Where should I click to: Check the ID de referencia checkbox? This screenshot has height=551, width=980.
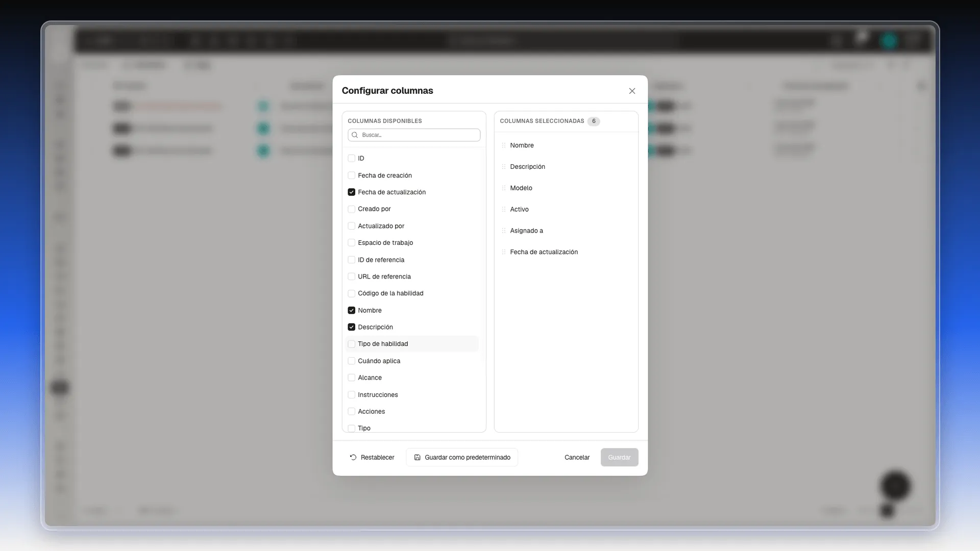[351, 260]
